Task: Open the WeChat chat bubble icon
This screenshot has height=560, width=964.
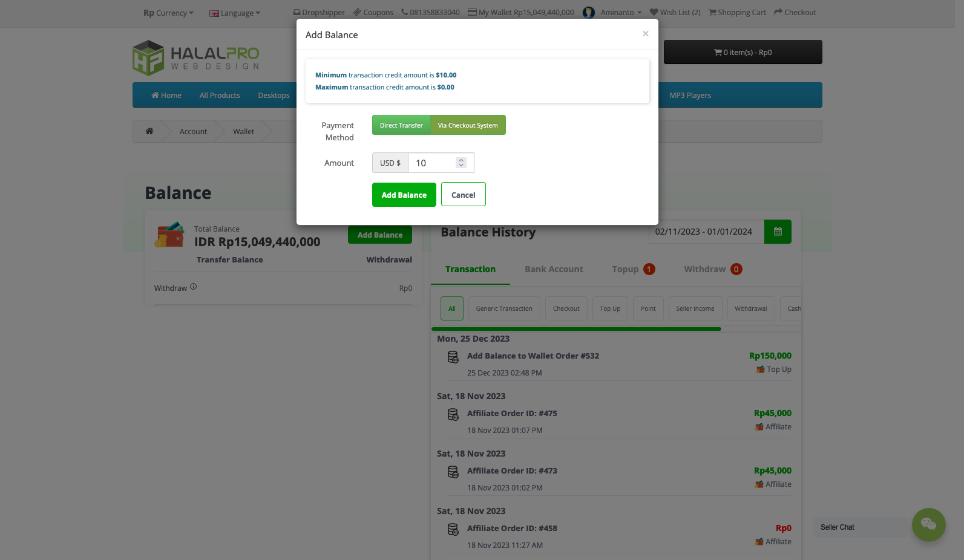Action: (928, 524)
